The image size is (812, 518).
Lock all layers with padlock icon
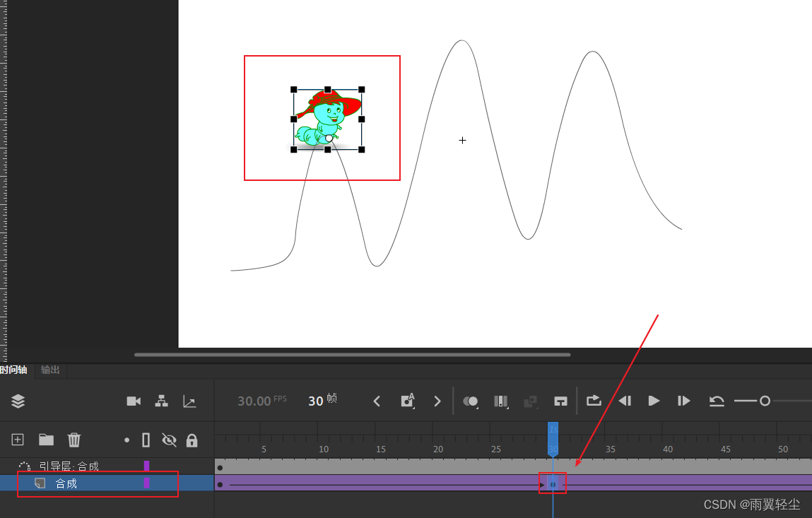click(x=192, y=440)
